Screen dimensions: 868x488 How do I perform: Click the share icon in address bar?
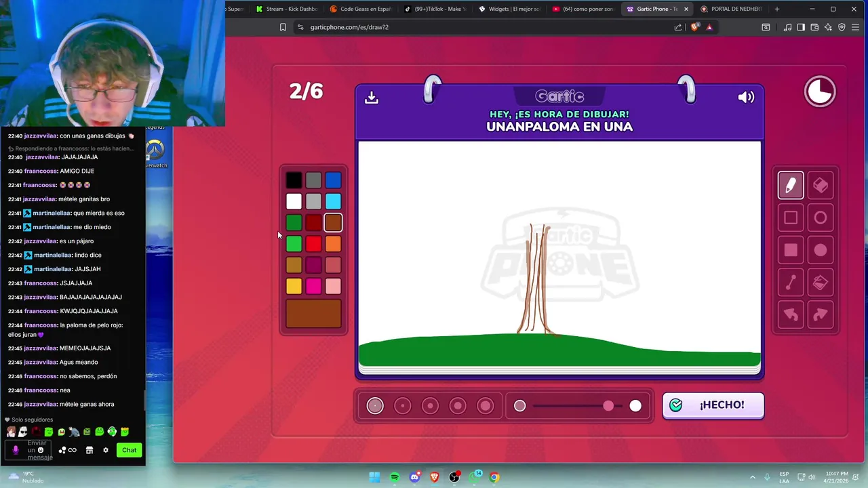pos(678,27)
